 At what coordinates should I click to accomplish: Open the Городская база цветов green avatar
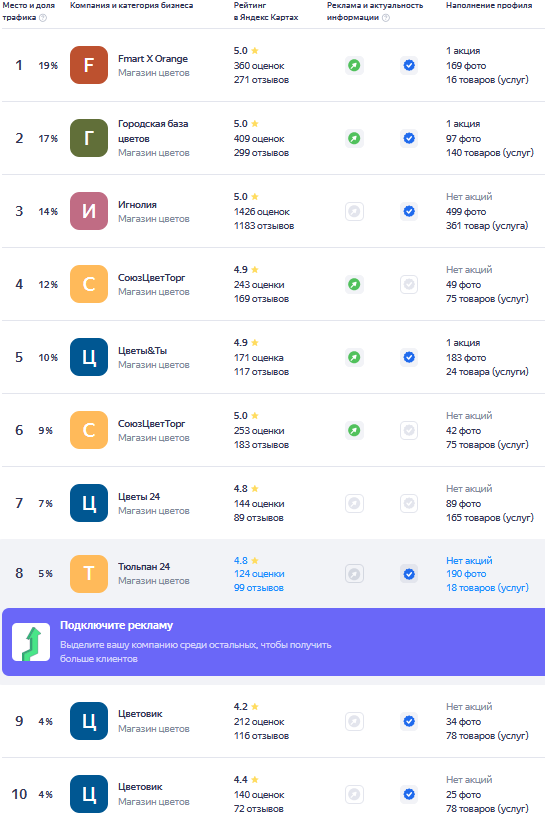coord(89,138)
